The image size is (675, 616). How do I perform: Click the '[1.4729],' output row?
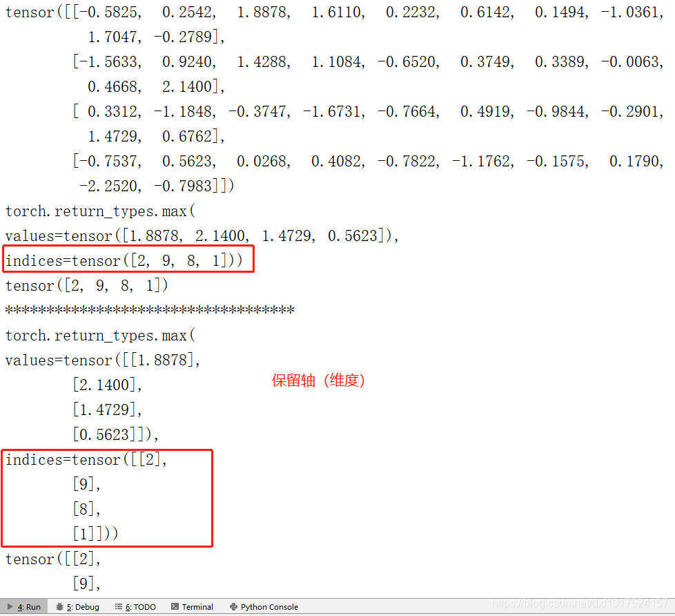tap(107, 410)
